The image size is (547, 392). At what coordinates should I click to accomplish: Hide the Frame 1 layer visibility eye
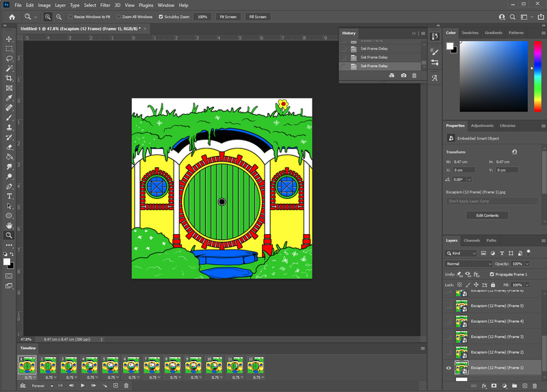point(449,368)
